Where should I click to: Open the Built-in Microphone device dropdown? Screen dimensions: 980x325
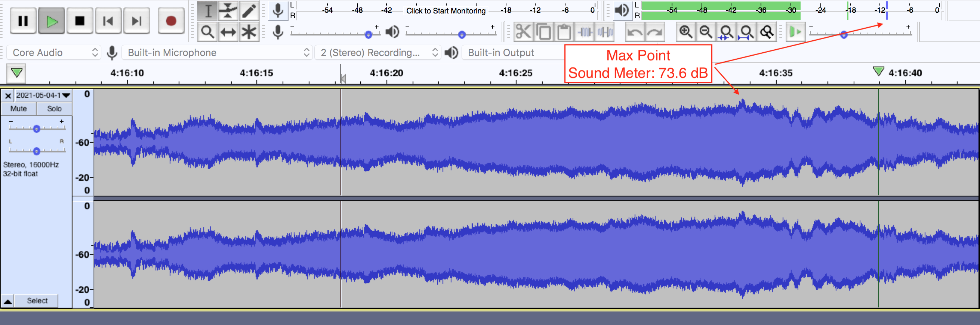coord(217,52)
